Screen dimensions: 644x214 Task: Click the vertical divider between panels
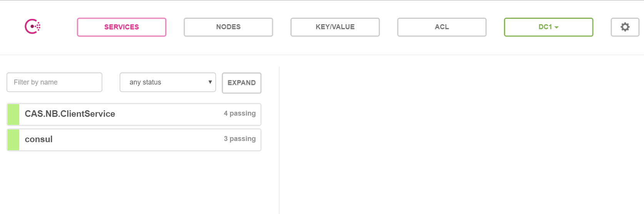point(279,140)
